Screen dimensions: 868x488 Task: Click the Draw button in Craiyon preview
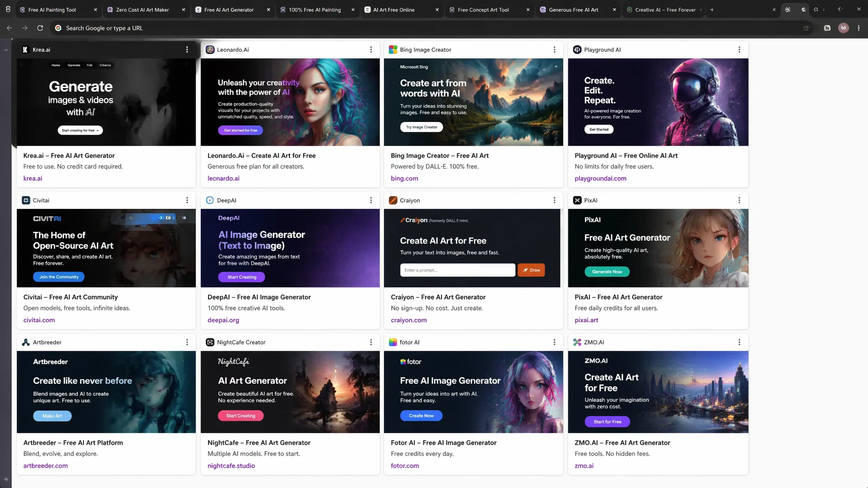point(531,270)
